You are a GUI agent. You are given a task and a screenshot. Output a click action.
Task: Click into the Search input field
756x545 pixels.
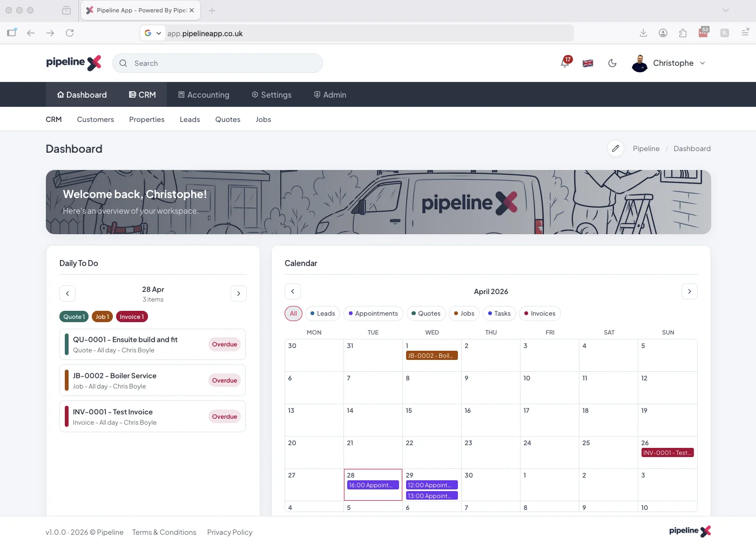pos(218,63)
